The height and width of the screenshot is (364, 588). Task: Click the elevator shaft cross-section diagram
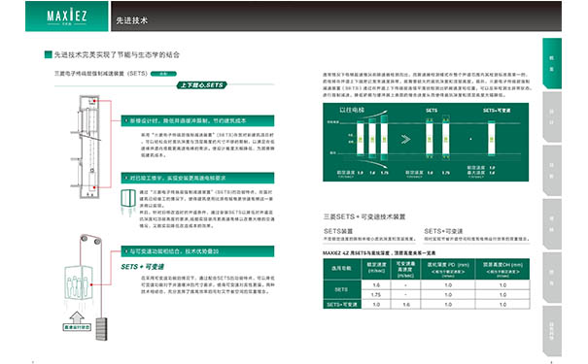[x=88, y=147]
